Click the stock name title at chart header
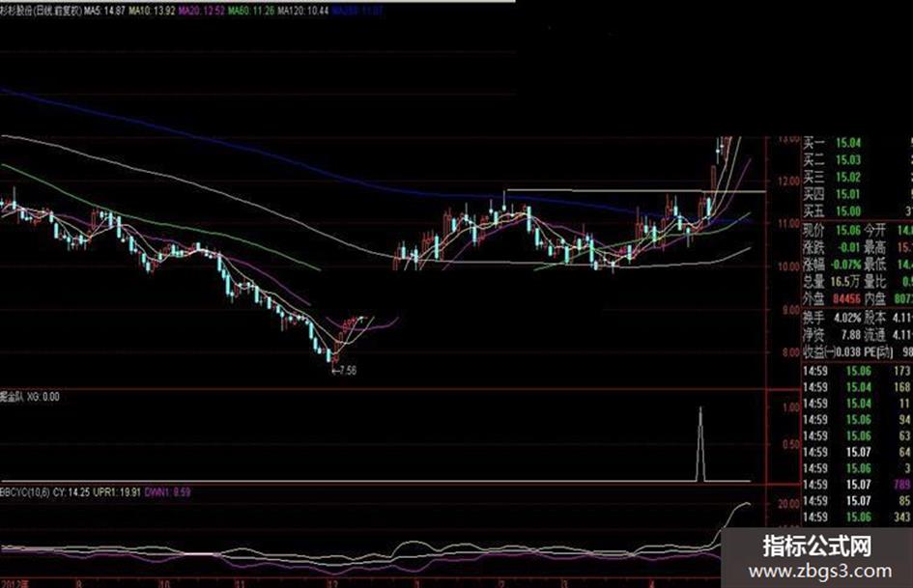This screenshot has width=913, height=588. (x=41, y=11)
